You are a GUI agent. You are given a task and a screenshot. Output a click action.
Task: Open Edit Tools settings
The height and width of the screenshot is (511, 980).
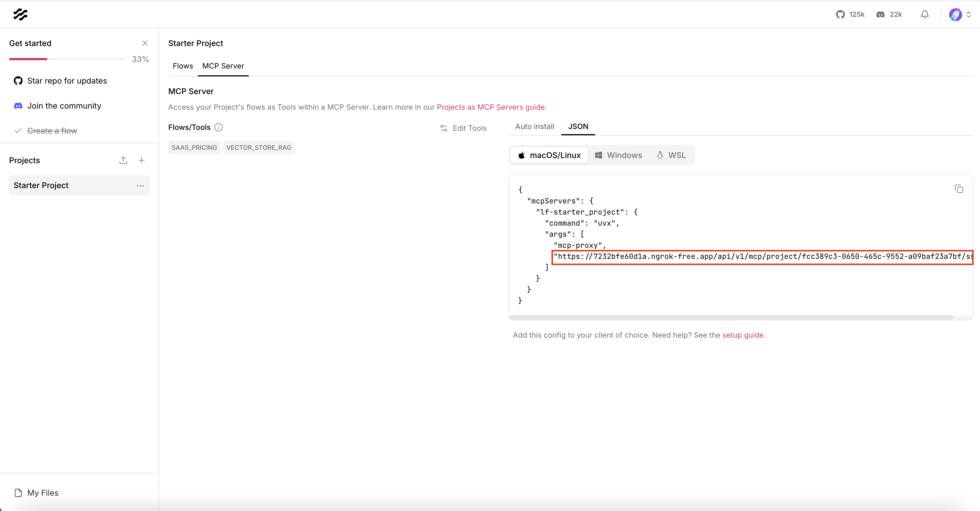[463, 128]
